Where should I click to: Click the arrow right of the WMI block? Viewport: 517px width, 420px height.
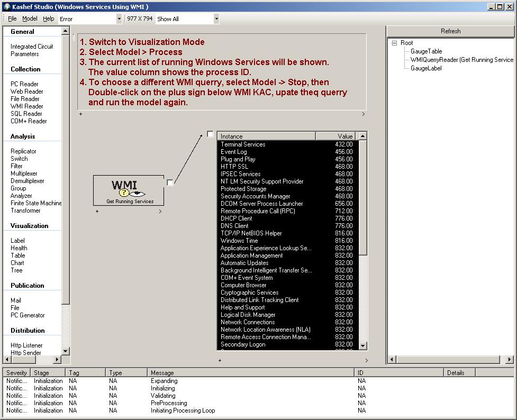click(x=160, y=211)
